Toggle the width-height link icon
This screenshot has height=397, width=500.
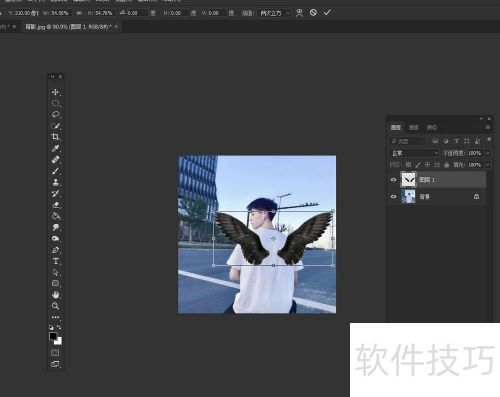click(x=79, y=13)
